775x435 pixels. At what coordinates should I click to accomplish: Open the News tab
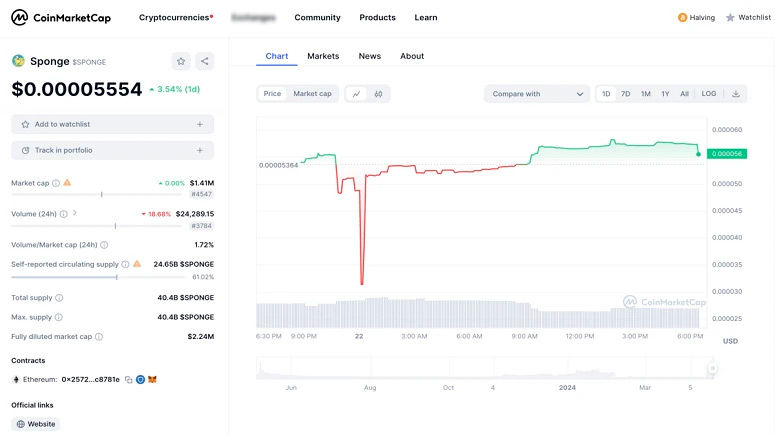tap(369, 56)
